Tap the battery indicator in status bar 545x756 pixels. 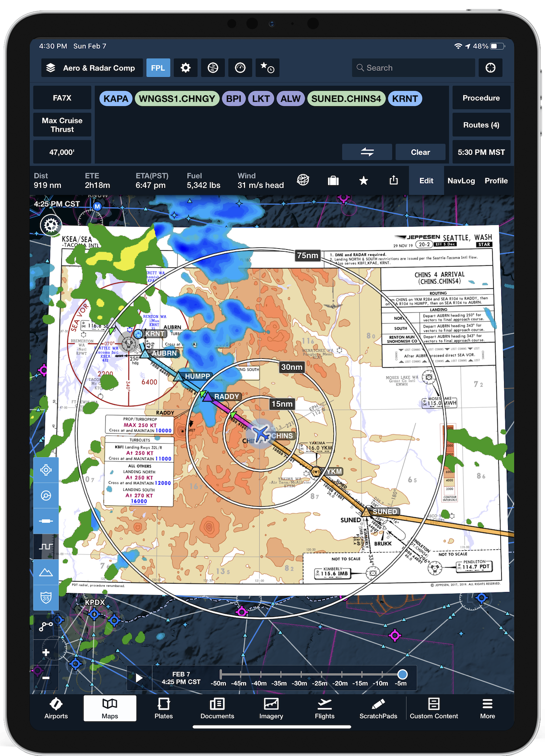coord(497,46)
